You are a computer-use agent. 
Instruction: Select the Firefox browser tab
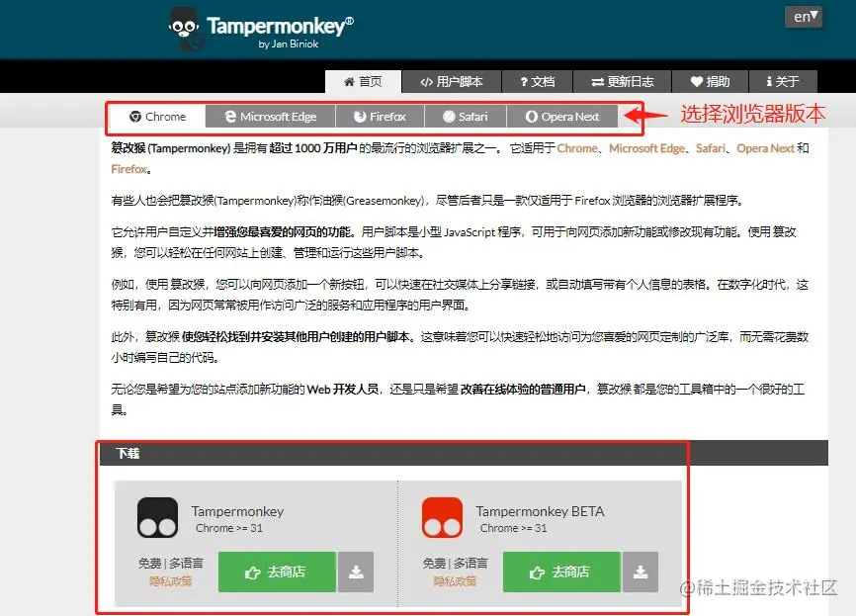[x=380, y=117]
